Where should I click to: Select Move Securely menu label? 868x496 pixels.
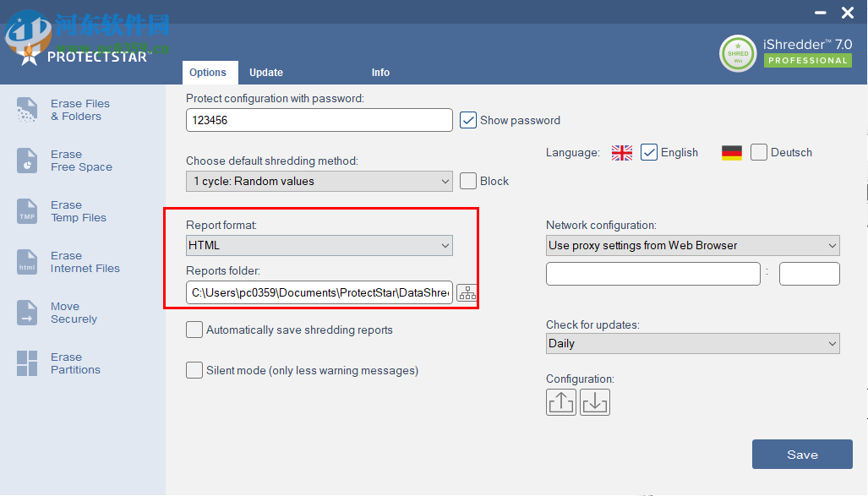point(74,313)
